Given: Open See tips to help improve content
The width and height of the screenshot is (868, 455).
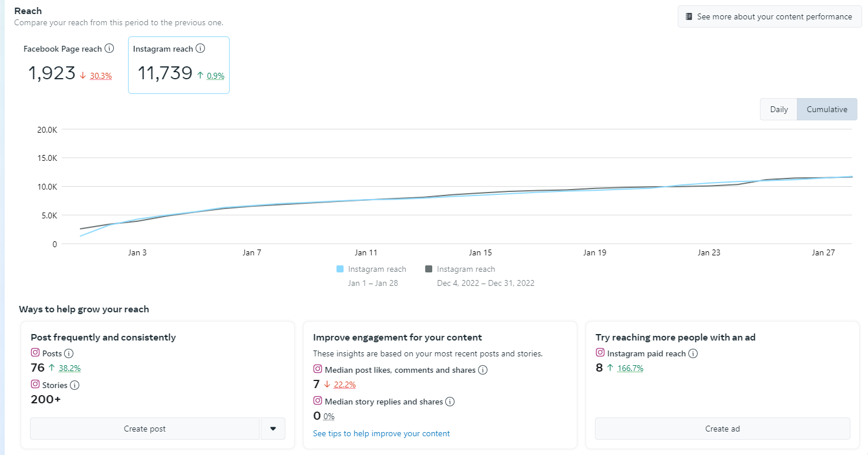Looking at the screenshot, I should (x=381, y=433).
